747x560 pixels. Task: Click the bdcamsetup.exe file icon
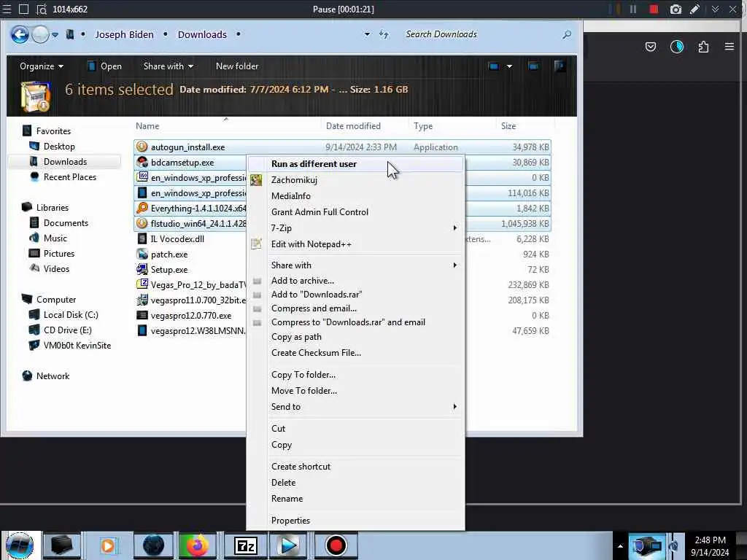point(142,162)
